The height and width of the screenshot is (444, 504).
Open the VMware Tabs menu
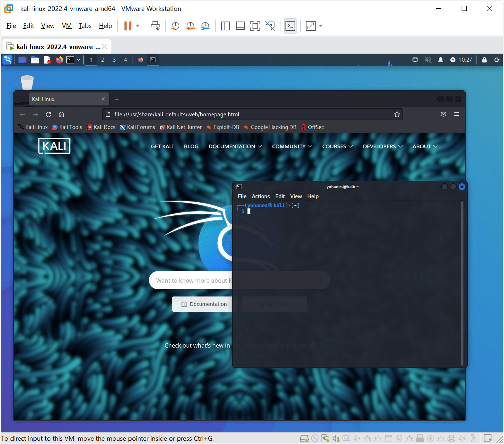[85, 26]
